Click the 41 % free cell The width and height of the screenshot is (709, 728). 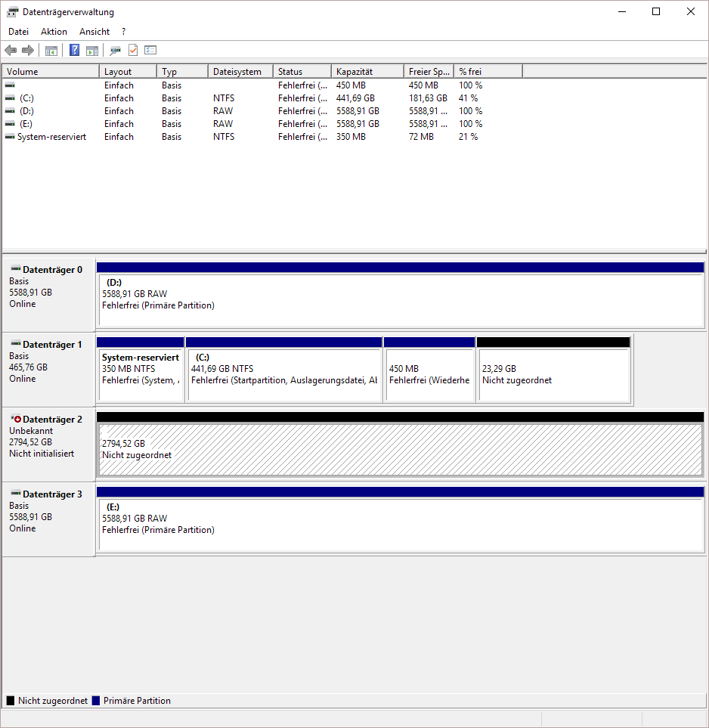tap(468, 98)
